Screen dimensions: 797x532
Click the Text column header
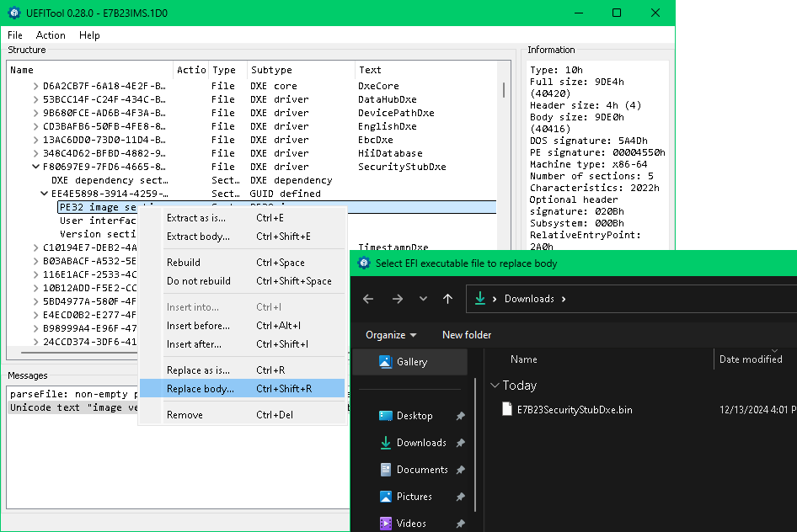(x=426, y=70)
